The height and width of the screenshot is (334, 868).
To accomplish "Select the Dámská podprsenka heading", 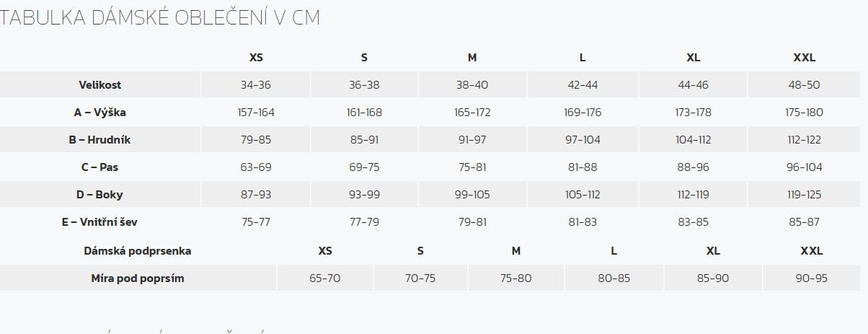I will pyautogui.click(x=138, y=251).
